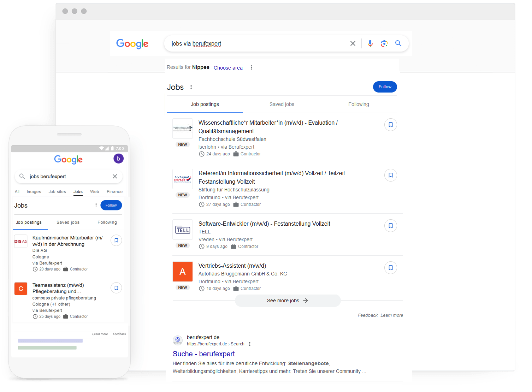Bookmark the Wissenschaftliche*r Mitarbeiter*in job
Image resolution: width=532 pixels, height=392 pixels.
(391, 125)
